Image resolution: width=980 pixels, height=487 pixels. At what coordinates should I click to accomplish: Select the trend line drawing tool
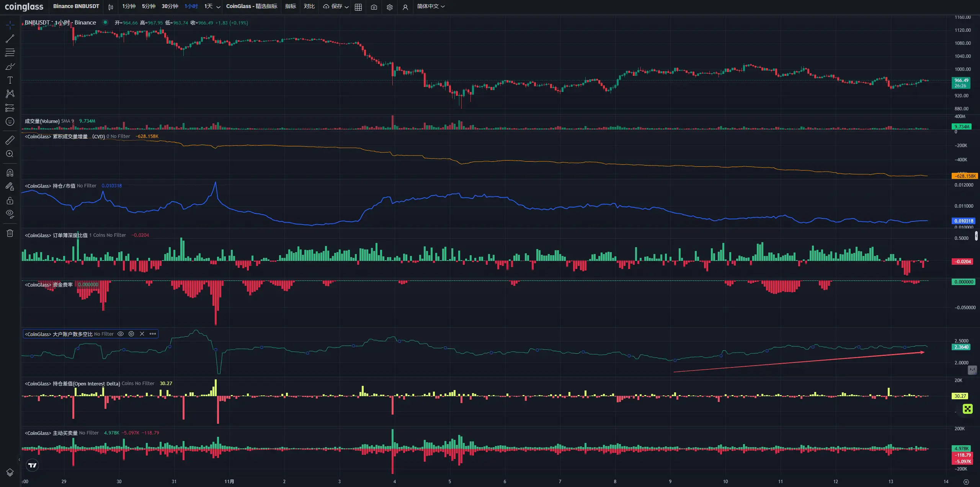click(x=10, y=39)
